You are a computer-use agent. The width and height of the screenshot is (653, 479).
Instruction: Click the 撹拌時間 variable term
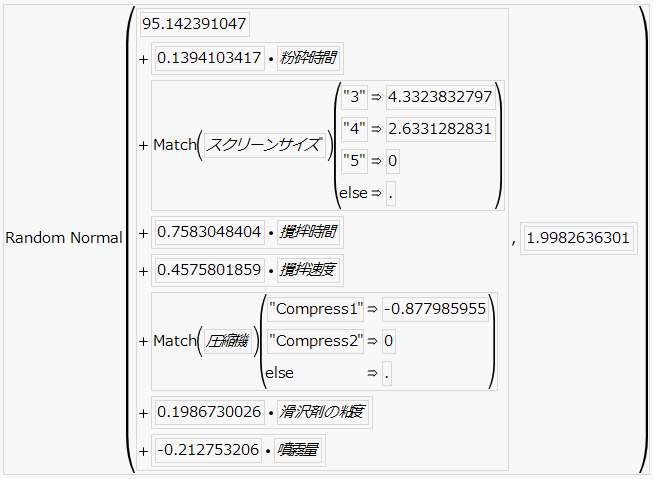tap(308, 233)
